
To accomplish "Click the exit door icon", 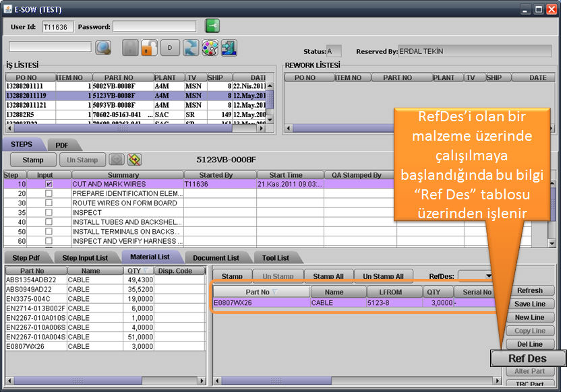I will (229, 48).
